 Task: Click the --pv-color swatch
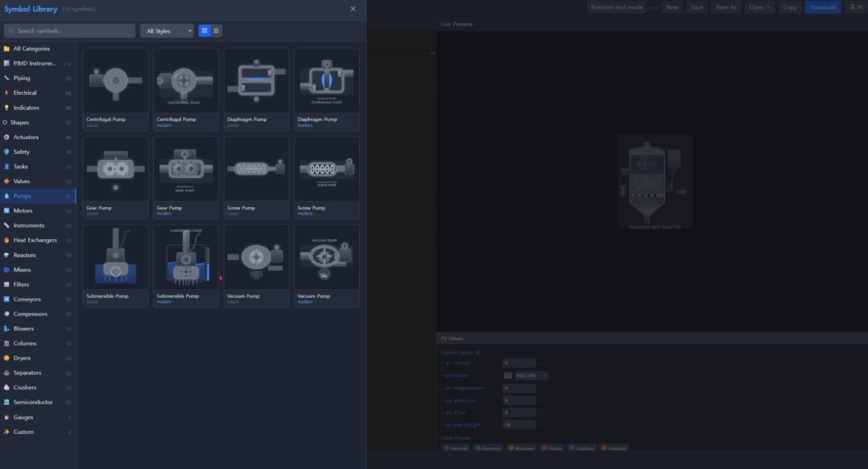click(x=508, y=376)
